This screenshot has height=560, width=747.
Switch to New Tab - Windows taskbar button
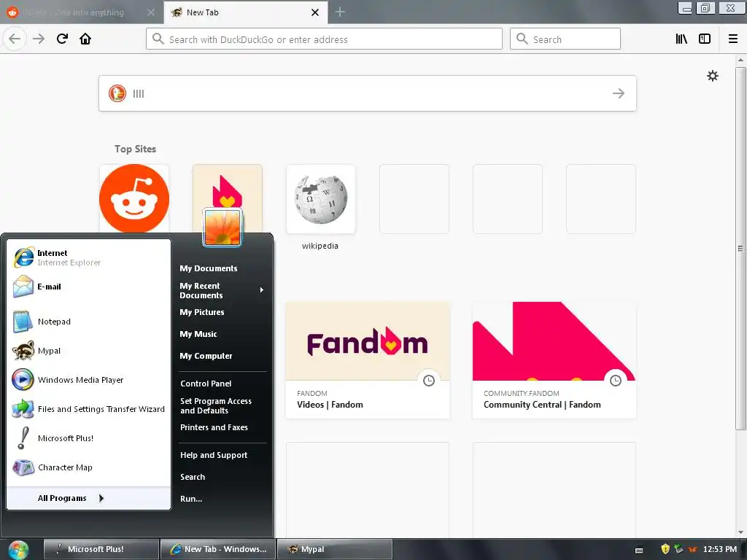coord(217,549)
